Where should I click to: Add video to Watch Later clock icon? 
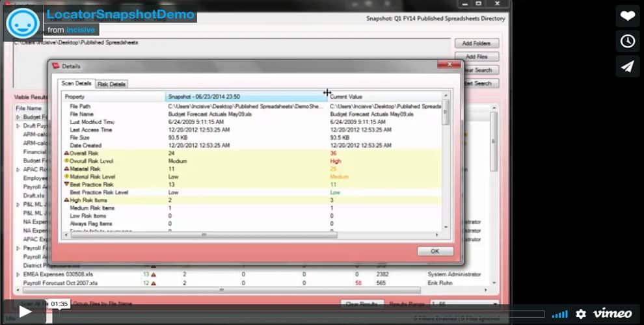(x=628, y=41)
